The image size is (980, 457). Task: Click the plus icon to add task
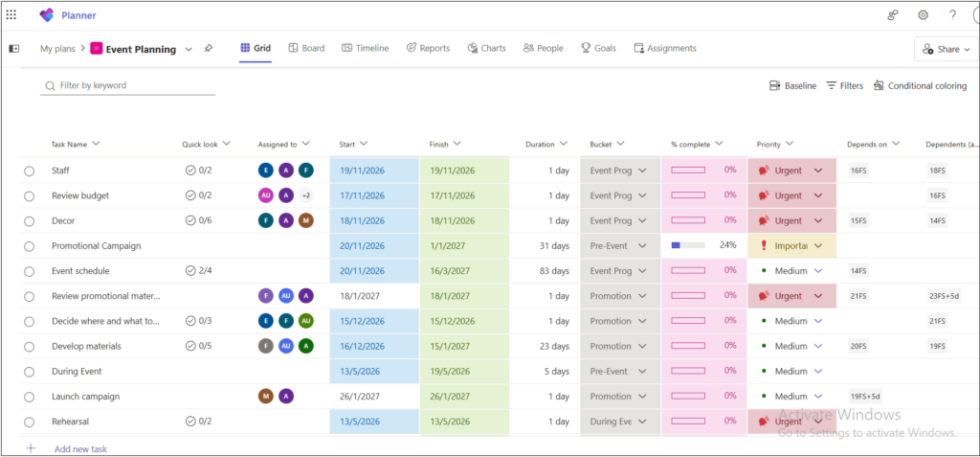point(31,448)
